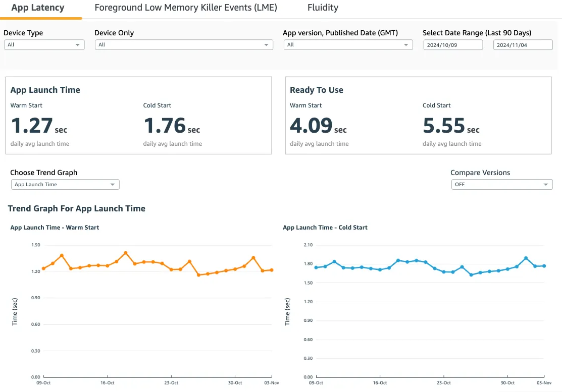Click the highest peak point on Warm Start chart
This screenshot has height=392, width=562.
[x=126, y=253]
